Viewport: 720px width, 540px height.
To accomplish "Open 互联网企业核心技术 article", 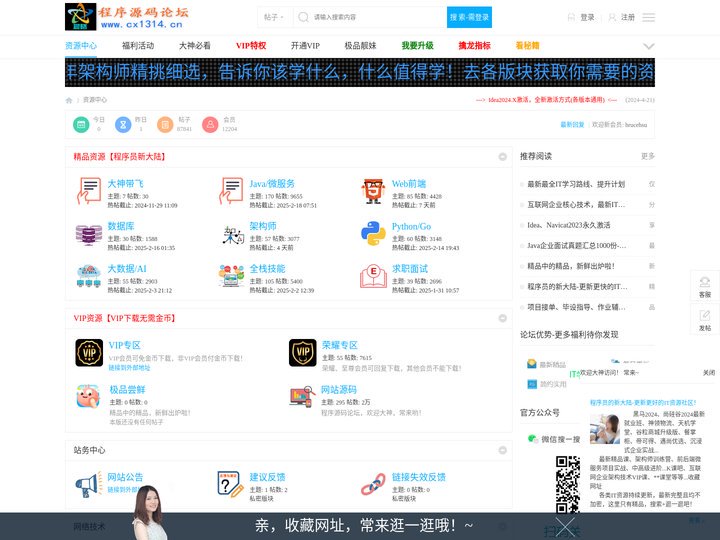I will tap(576, 205).
